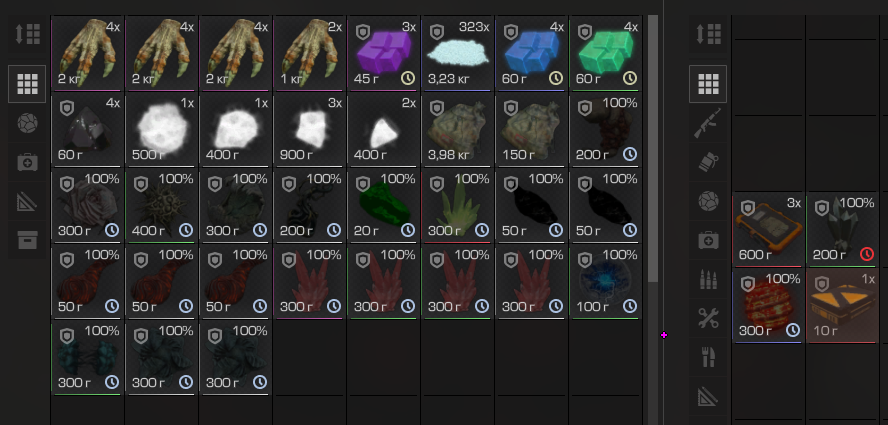Choose the right panel medkit filter
Image resolution: width=888 pixels, height=425 pixels.
coord(708,241)
